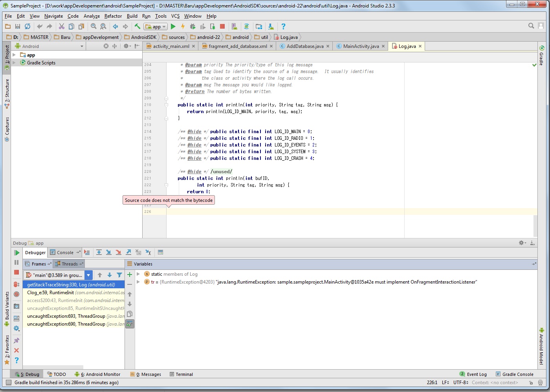Click the Make Project hammer icon
This screenshot has height=392, width=550.
pos(137,26)
